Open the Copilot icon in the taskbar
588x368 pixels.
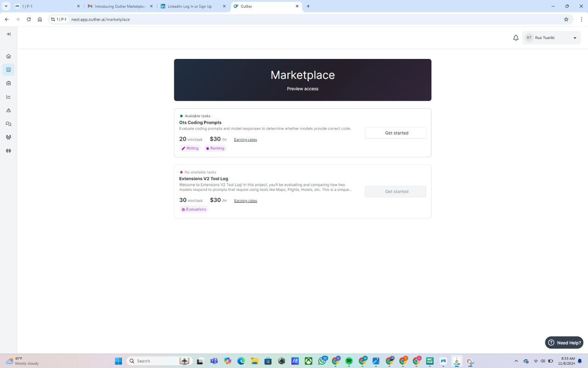click(227, 361)
